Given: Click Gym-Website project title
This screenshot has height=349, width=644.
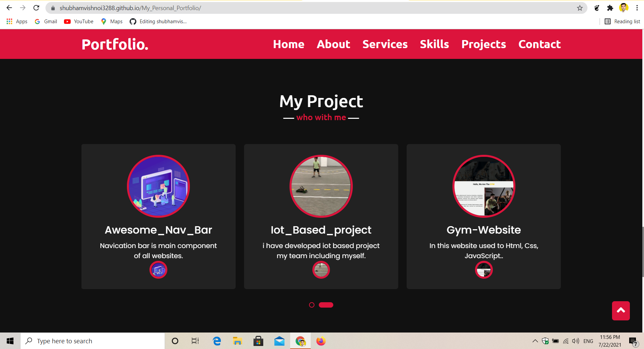Looking at the screenshot, I should 484,230.
